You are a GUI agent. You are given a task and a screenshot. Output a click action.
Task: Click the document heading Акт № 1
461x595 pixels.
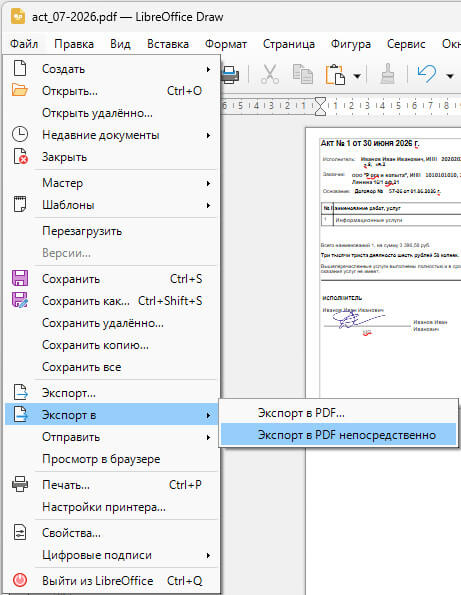click(370, 143)
